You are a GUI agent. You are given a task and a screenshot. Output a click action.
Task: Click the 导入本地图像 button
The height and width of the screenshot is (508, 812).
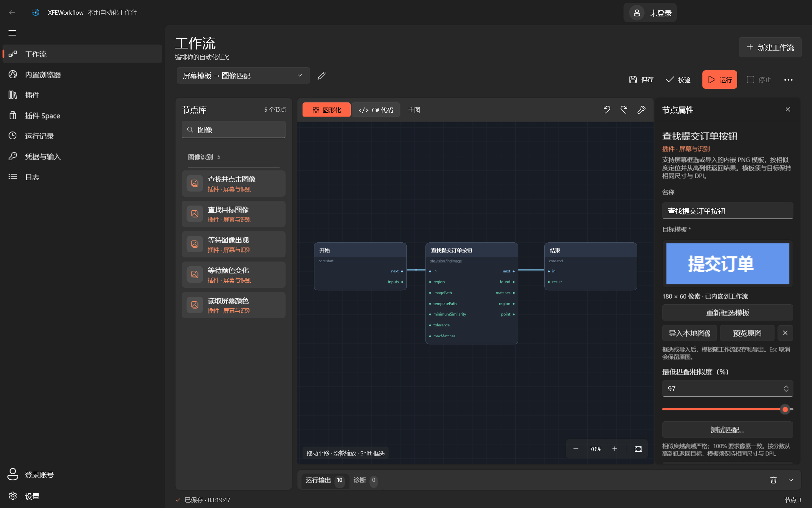689,333
